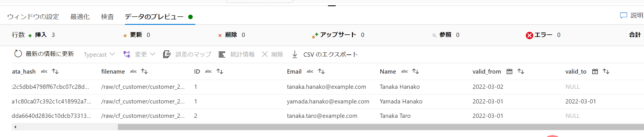Select the 検査 tab
This screenshot has width=644, height=137.
[x=107, y=17]
